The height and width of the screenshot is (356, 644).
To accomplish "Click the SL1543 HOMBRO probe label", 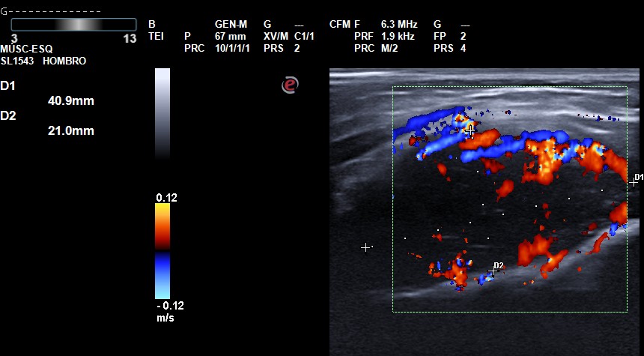I will click(43, 61).
